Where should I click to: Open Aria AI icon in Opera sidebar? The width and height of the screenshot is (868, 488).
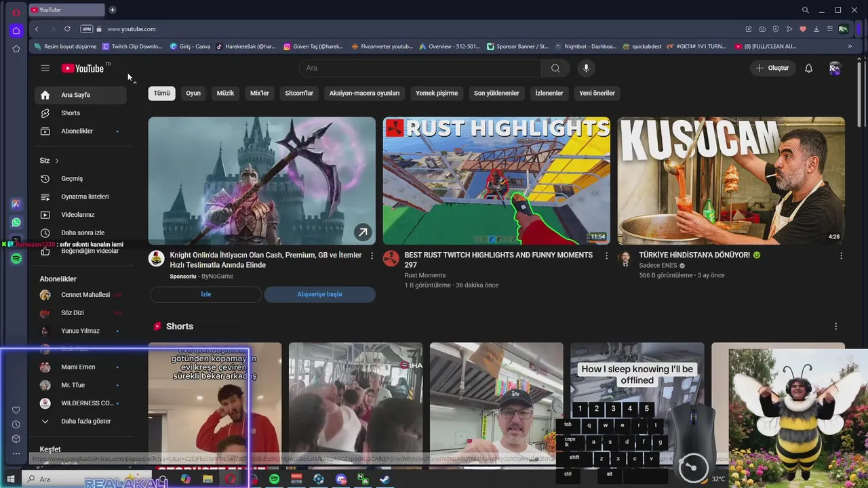16,204
